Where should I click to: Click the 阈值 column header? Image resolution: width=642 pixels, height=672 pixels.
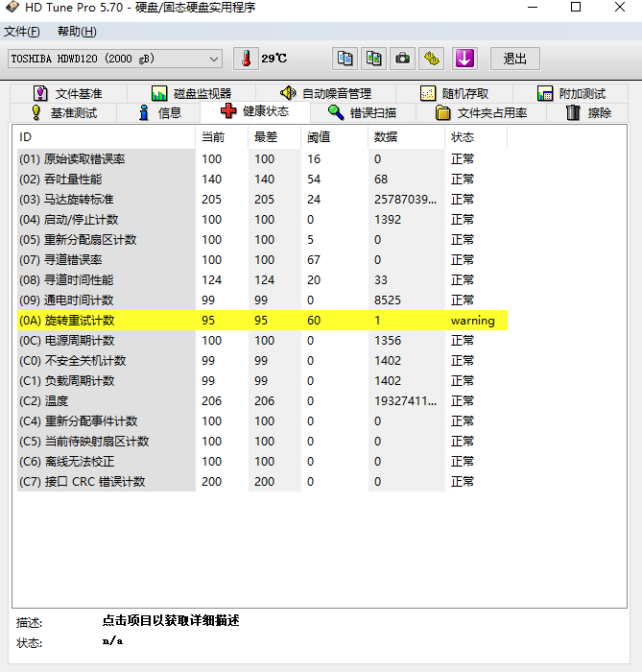tap(335, 137)
